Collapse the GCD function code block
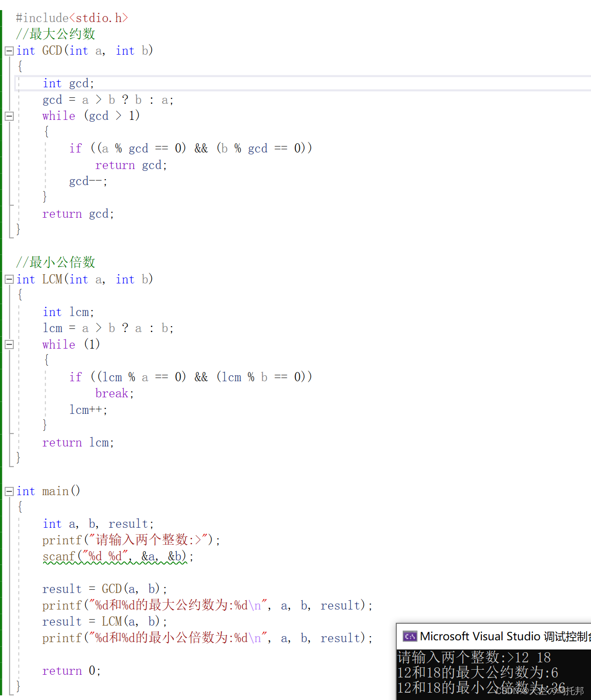The width and height of the screenshot is (591, 700). 9,51
